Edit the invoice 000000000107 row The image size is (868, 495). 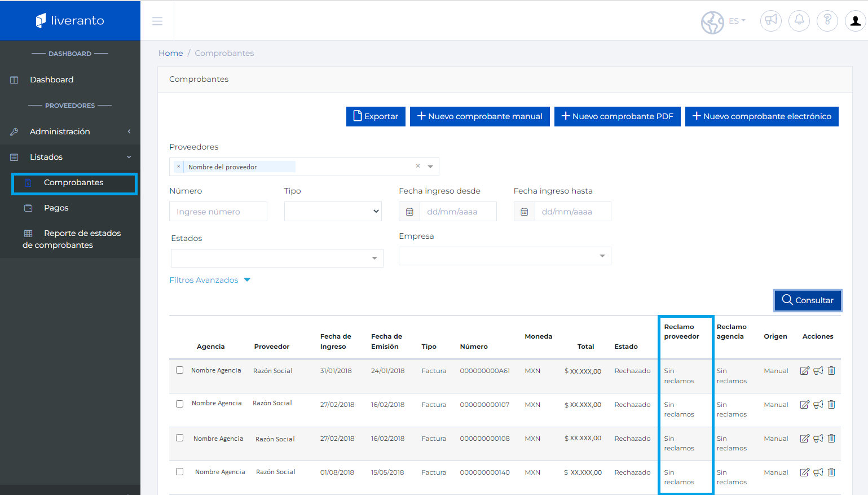point(805,405)
